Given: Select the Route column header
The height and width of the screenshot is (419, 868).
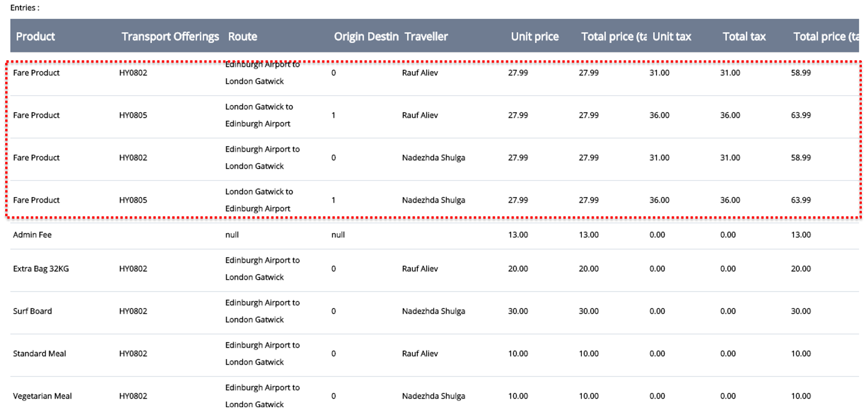Looking at the screenshot, I should (243, 36).
